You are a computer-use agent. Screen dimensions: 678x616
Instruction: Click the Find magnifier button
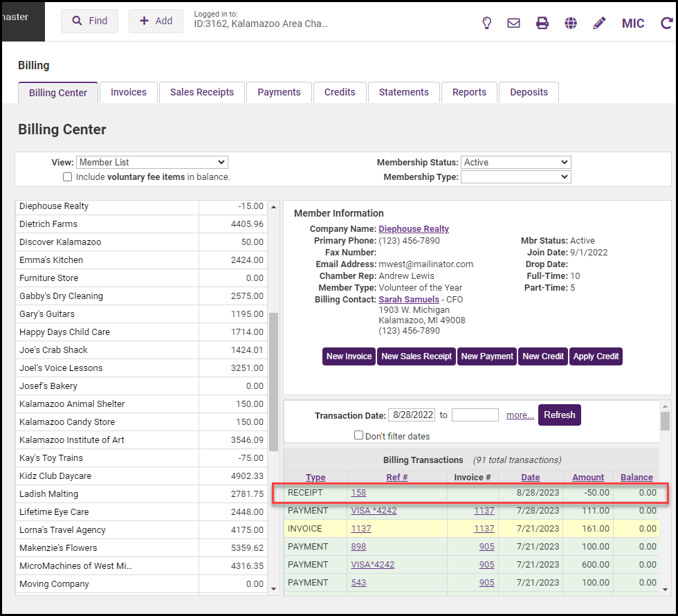89,21
